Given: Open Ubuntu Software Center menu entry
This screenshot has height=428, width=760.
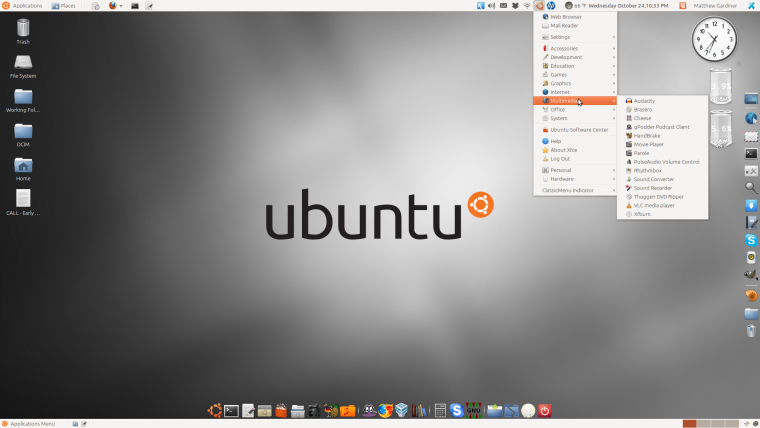Looking at the screenshot, I should point(575,129).
